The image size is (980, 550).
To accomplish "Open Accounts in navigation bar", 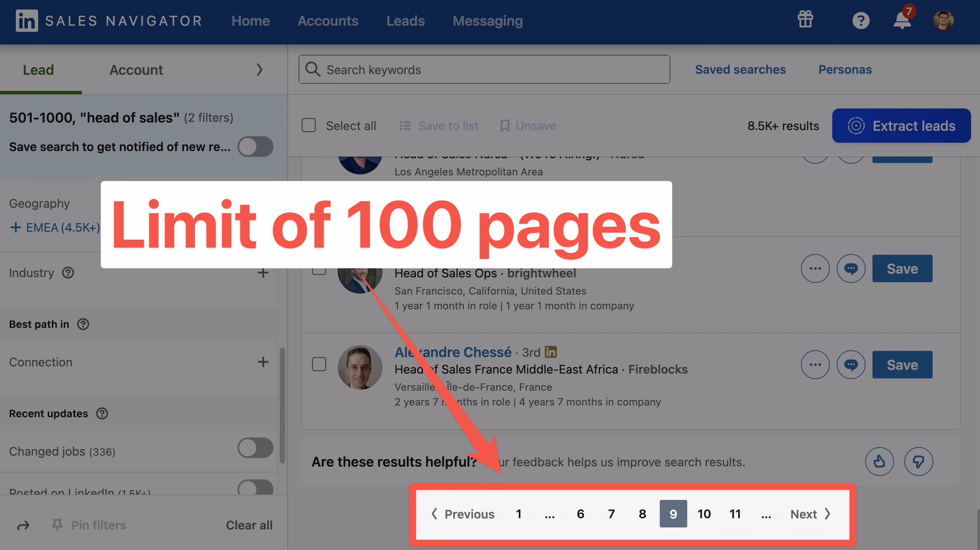I will (328, 21).
